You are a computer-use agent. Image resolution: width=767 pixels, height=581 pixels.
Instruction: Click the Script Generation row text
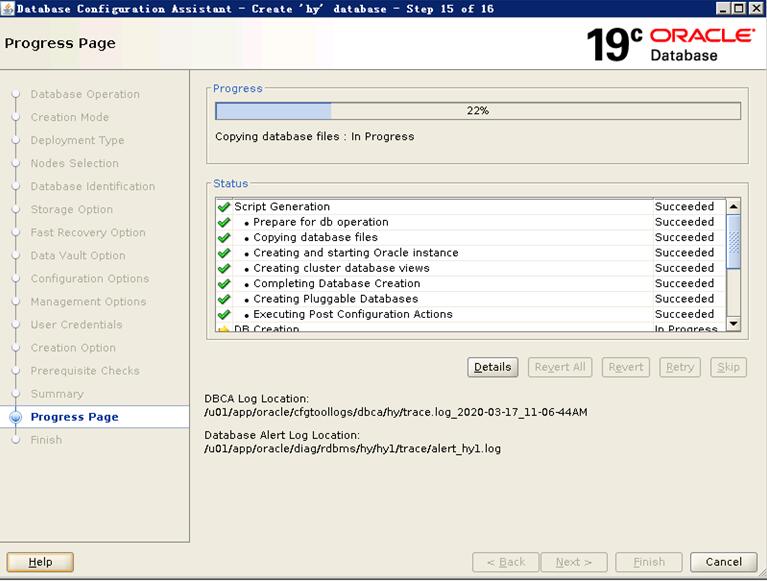point(282,206)
